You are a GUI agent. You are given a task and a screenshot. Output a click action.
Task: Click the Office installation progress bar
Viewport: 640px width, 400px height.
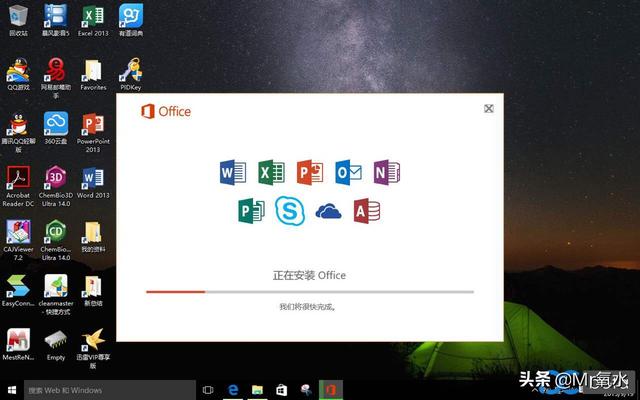[309, 292]
